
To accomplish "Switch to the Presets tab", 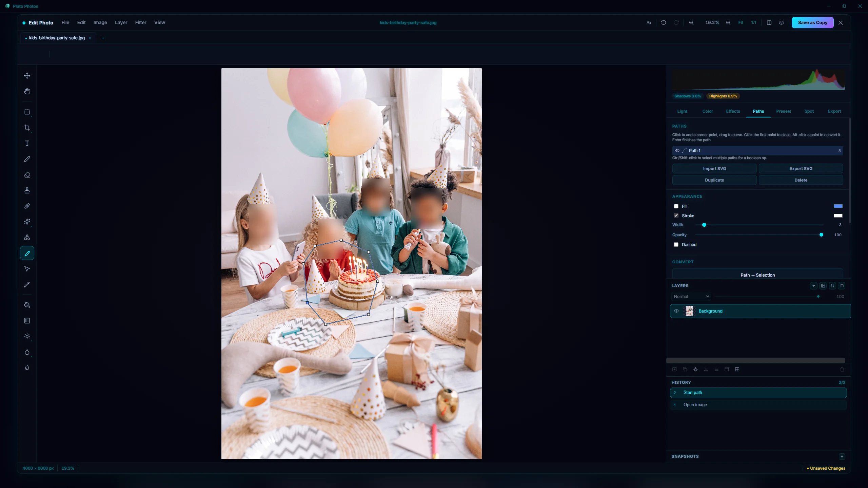I will tap(784, 111).
